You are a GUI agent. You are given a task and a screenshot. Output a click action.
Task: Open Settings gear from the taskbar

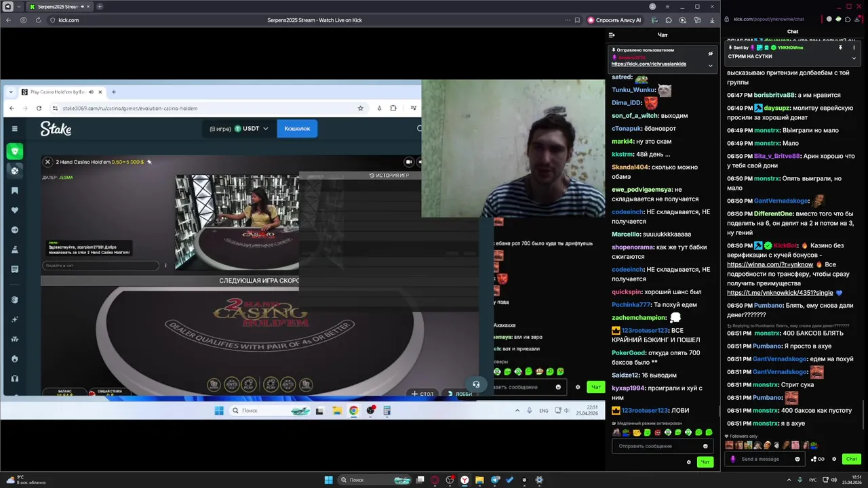point(539,480)
